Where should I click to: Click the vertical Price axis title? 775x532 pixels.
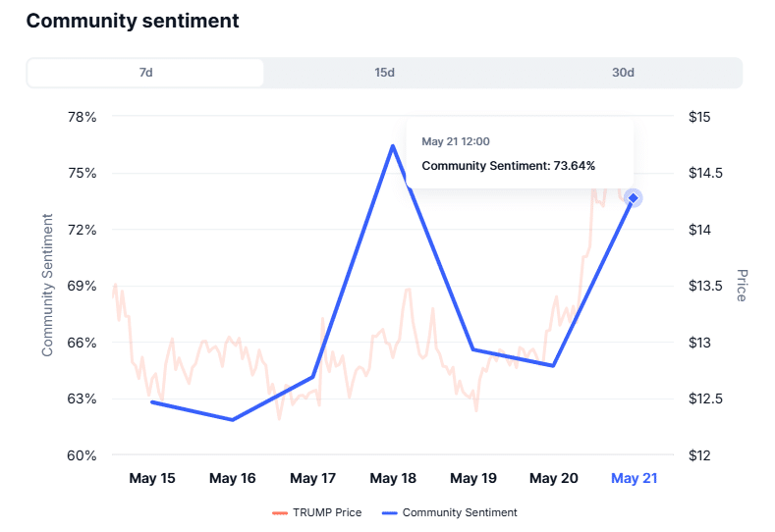tap(742, 286)
